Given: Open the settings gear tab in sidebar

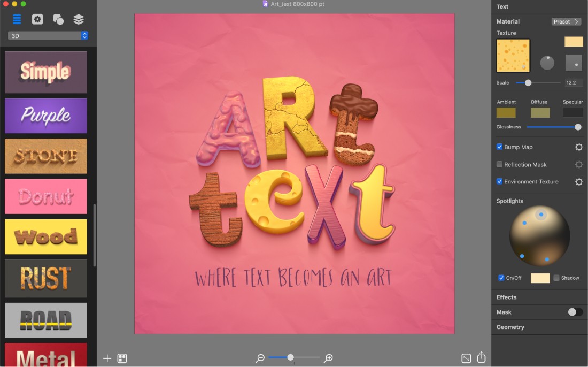Looking at the screenshot, I should [x=37, y=19].
